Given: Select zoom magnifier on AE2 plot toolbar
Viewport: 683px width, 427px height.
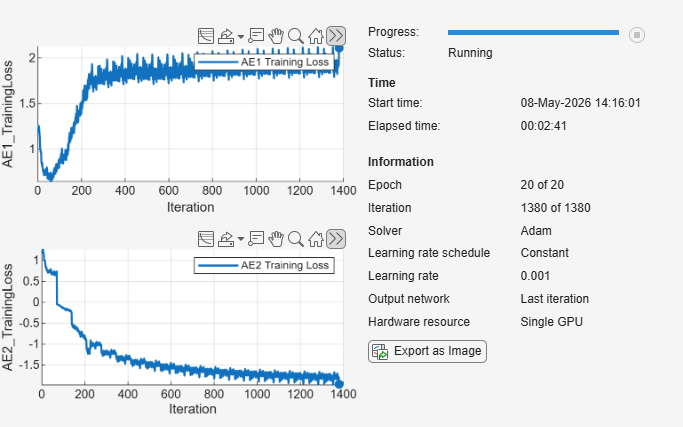Looking at the screenshot, I should (296, 239).
